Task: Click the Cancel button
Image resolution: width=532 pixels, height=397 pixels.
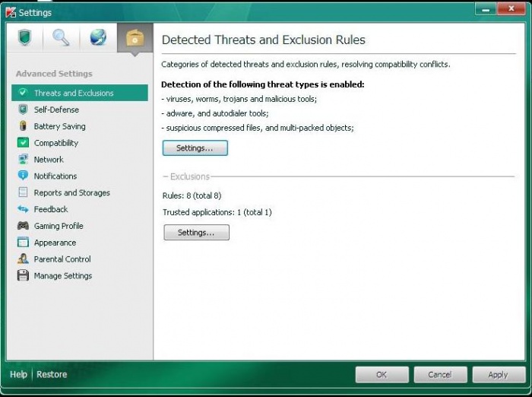Action: (x=440, y=375)
